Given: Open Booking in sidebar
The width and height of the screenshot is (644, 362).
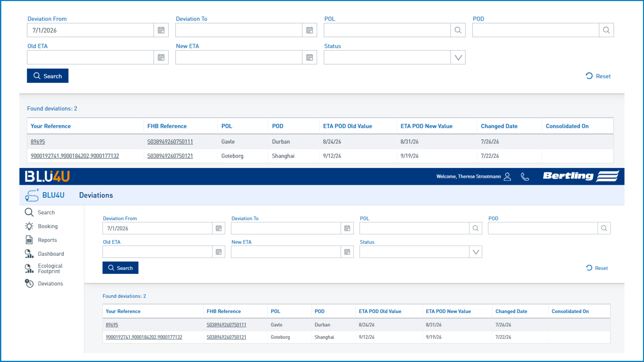Looking at the screenshot, I should click(48, 226).
